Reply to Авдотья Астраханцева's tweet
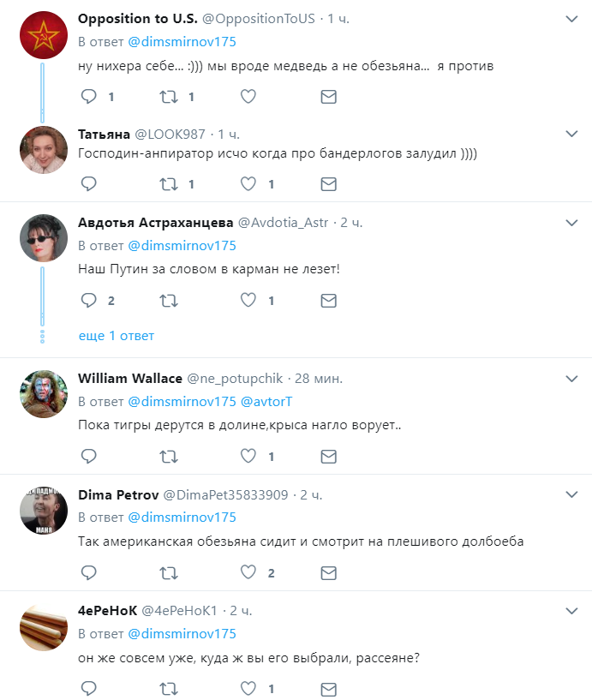The width and height of the screenshot is (592, 700). coord(89,301)
